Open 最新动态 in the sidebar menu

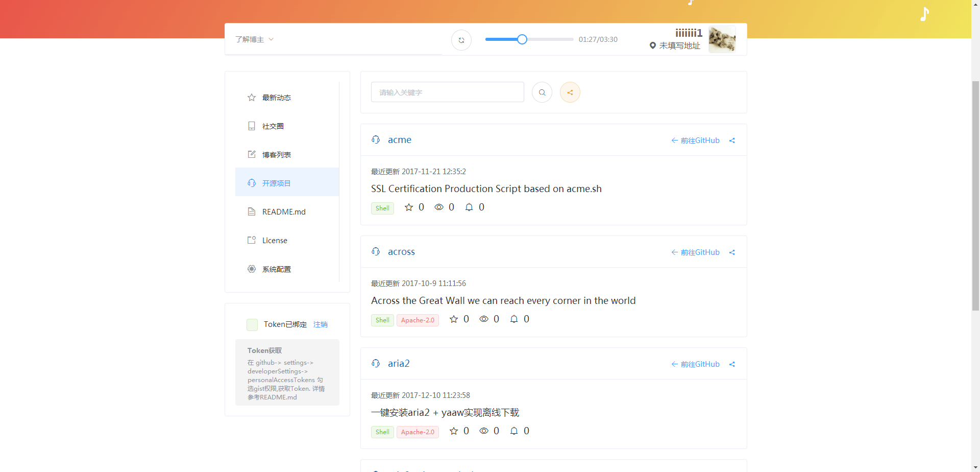(276, 98)
